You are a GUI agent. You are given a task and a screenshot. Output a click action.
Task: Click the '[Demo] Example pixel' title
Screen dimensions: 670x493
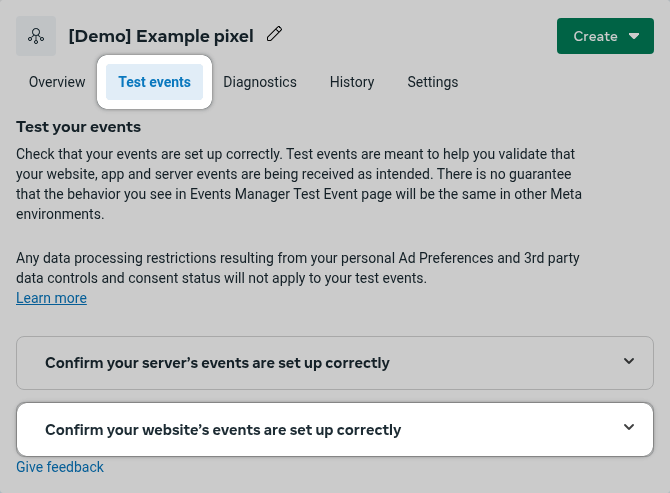pyautogui.click(x=161, y=36)
